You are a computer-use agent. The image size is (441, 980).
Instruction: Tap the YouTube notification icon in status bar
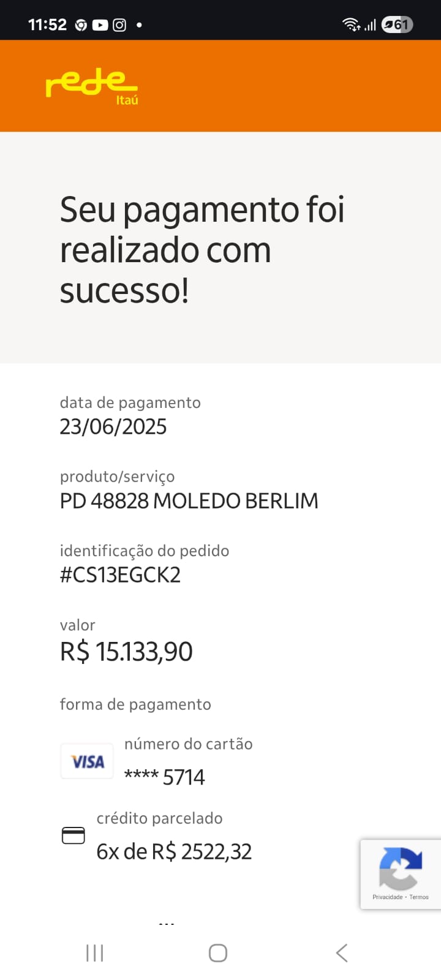pos(100,25)
